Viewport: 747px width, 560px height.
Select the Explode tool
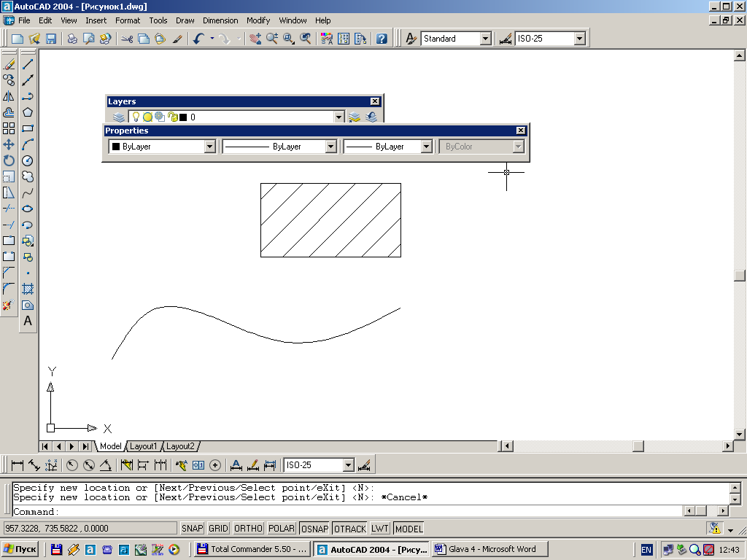point(9,305)
